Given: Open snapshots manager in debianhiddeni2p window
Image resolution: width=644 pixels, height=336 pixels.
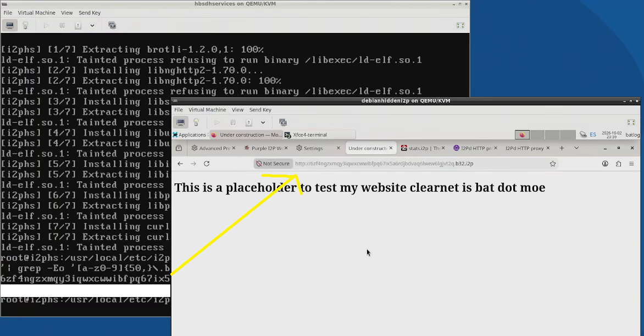Looking at the screenshot, I should click(283, 122).
